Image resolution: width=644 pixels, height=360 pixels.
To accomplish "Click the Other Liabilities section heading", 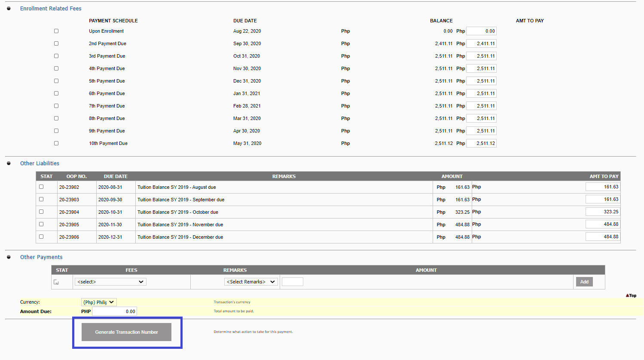I will [x=40, y=163].
